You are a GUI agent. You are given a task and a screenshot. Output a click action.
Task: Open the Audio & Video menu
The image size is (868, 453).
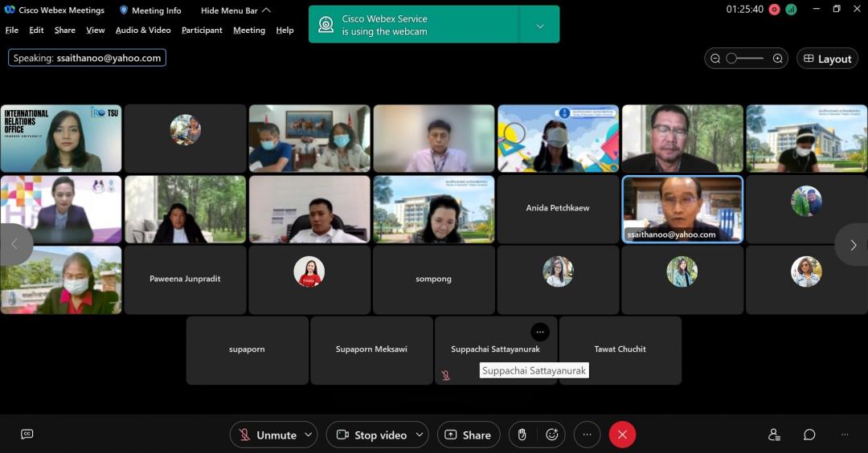143,30
